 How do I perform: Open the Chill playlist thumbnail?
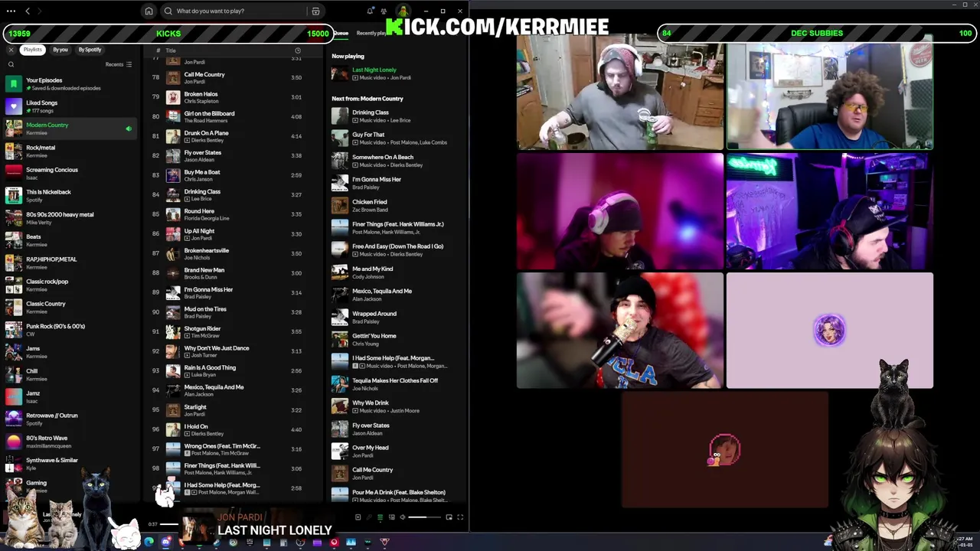click(x=14, y=374)
